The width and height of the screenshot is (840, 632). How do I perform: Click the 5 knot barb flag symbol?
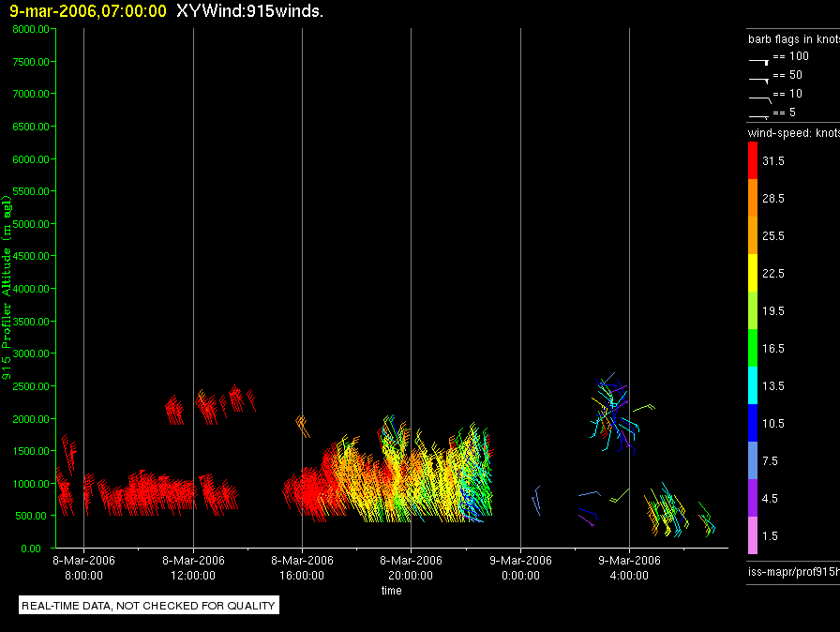point(758,116)
